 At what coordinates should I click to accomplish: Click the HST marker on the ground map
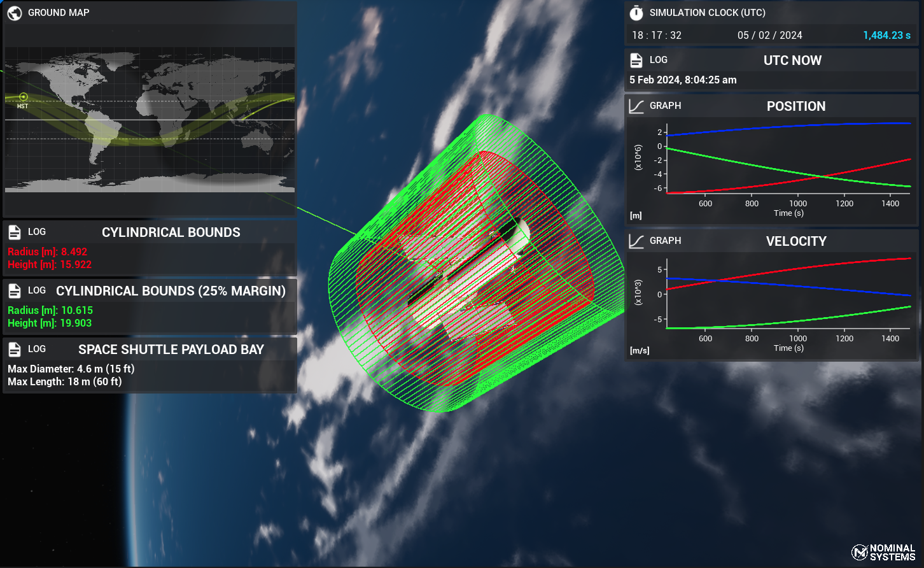click(24, 97)
